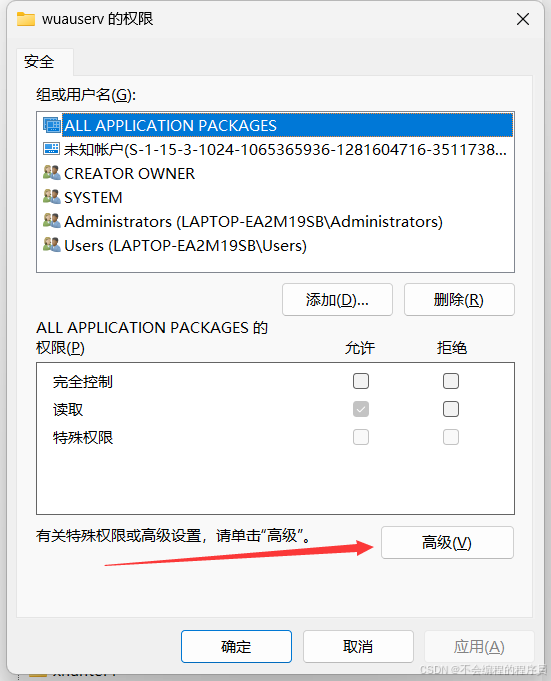The height and width of the screenshot is (681, 551).
Task: Click the SYSTEM group icon
Action: [x=52, y=197]
